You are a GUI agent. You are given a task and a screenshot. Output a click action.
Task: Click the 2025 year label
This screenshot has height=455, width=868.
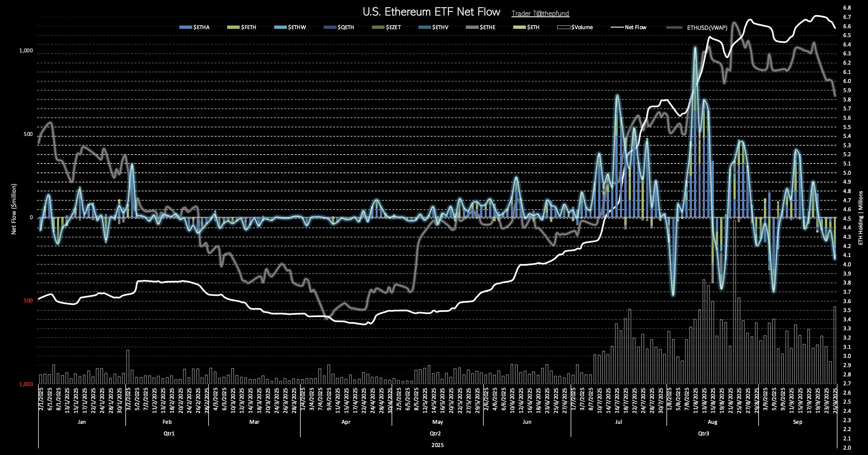437,445
